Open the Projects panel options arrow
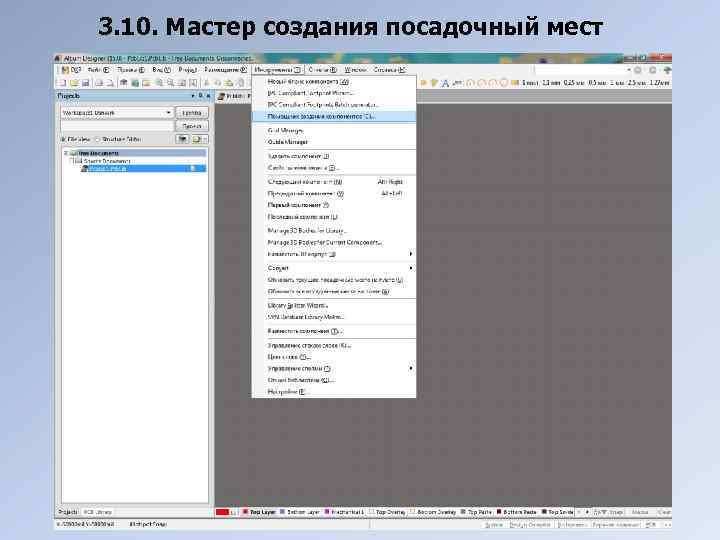 [x=193, y=96]
